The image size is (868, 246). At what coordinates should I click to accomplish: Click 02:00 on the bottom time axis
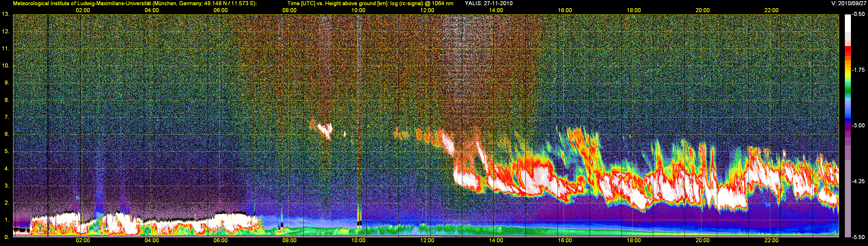[x=83, y=241]
